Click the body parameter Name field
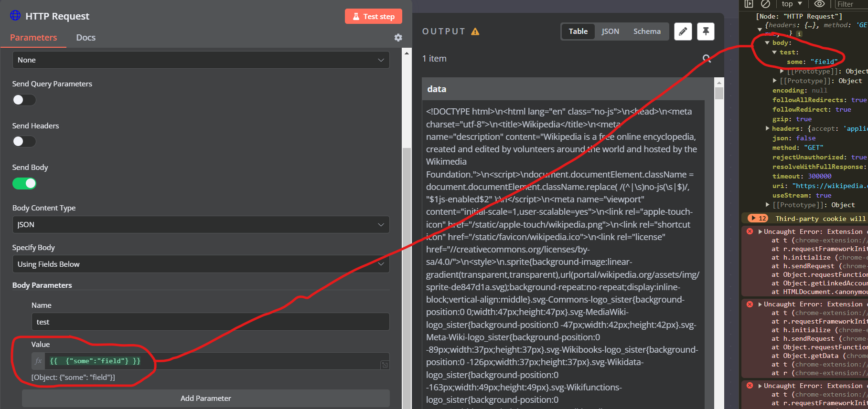The width and height of the screenshot is (868, 409). click(x=210, y=322)
